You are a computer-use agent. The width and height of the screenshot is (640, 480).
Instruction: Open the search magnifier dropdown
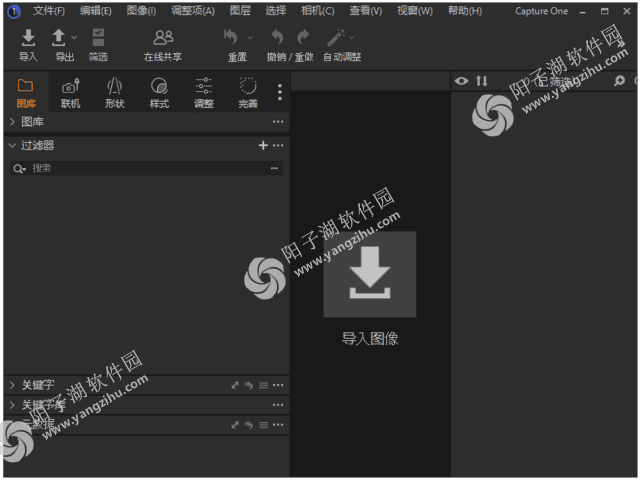pyautogui.click(x=19, y=169)
